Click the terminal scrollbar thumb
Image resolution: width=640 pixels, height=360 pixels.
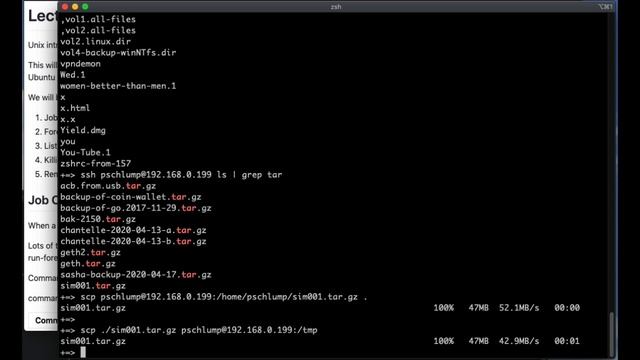click(611, 335)
